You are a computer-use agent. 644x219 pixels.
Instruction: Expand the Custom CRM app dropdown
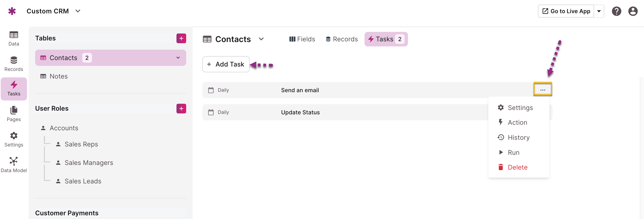pyautogui.click(x=78, y=11)
